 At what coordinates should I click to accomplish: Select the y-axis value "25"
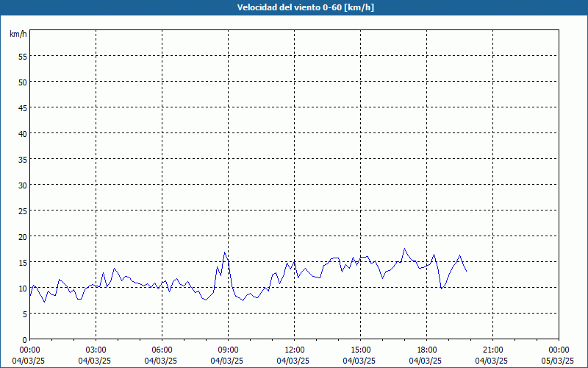point(23,210)
